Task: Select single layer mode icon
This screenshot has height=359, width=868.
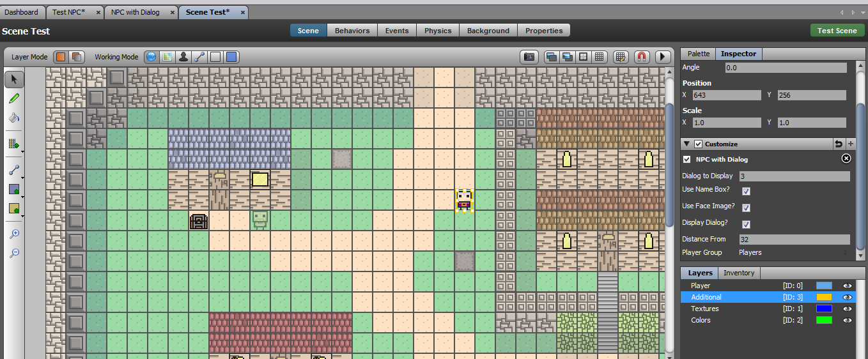Action: coord(61,57)
